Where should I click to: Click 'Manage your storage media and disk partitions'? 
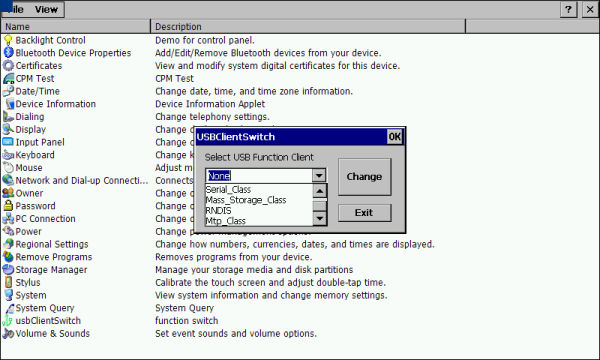click(254, 270)
